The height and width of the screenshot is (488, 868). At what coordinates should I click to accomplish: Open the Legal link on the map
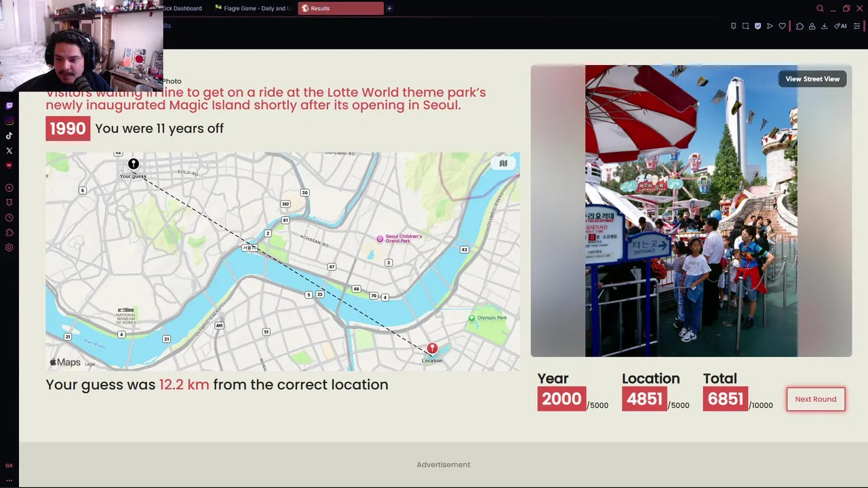pos(90,365)
